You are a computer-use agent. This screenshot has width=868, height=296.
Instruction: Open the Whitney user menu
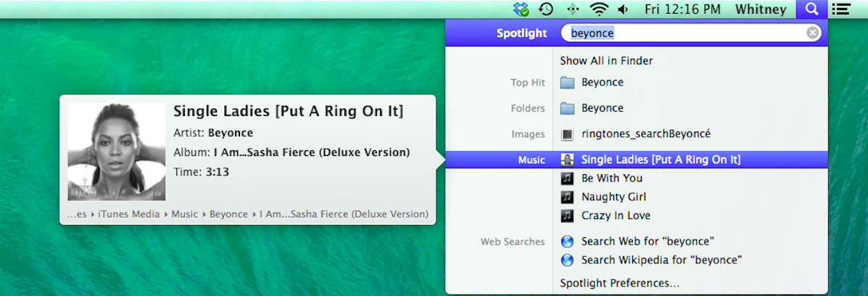click(761, 9)
